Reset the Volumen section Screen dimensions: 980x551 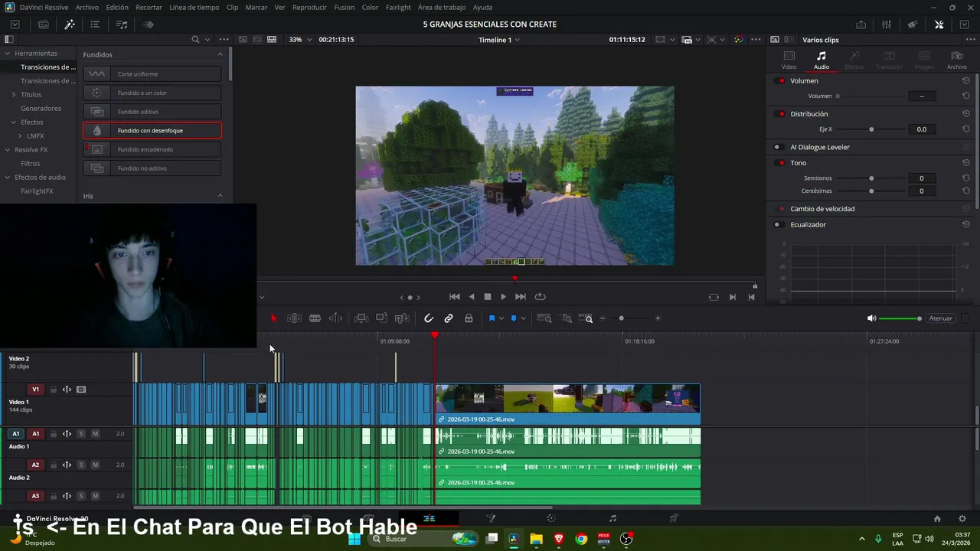pos(966,80)
